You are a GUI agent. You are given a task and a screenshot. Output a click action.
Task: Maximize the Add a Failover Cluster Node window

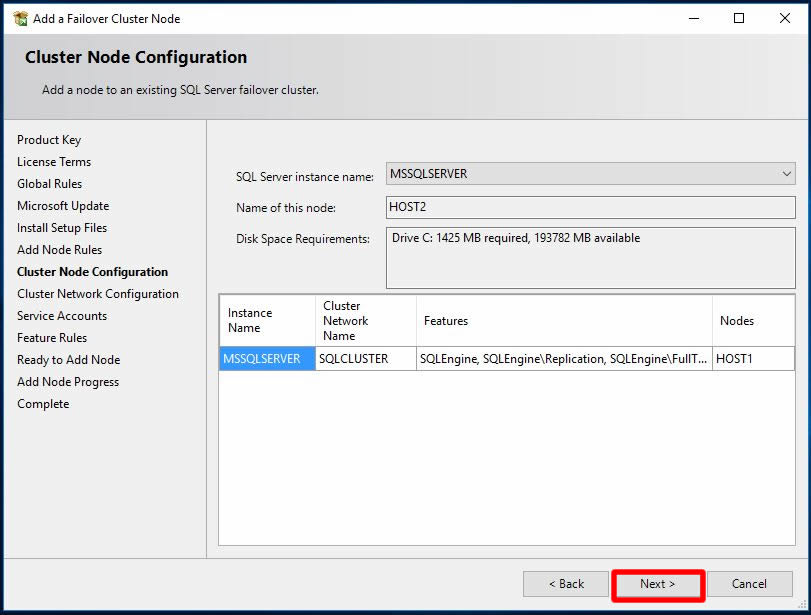click(x=739, y=18)
